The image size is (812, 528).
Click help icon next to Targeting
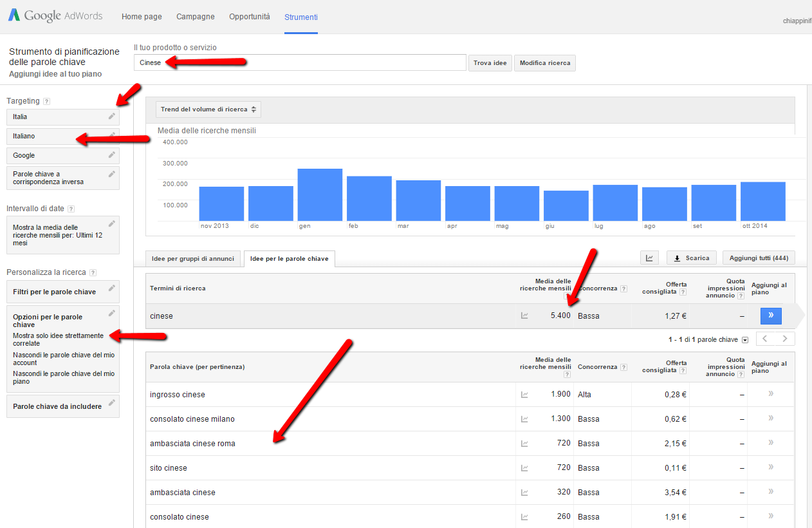tap(47, 102)
